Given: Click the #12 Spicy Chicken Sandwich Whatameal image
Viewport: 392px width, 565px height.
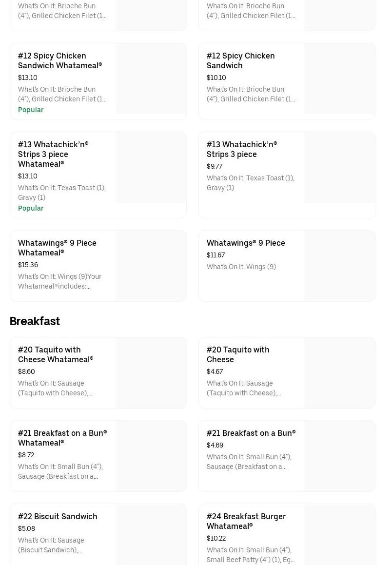Looking at the screenshot, I should [x=151, y=79].
